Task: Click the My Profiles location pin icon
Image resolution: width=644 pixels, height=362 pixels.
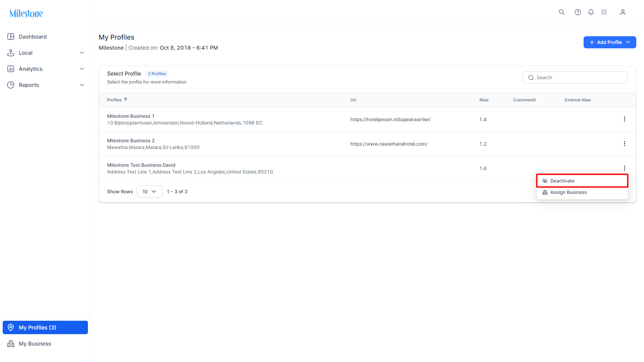Action: [11, 327]
